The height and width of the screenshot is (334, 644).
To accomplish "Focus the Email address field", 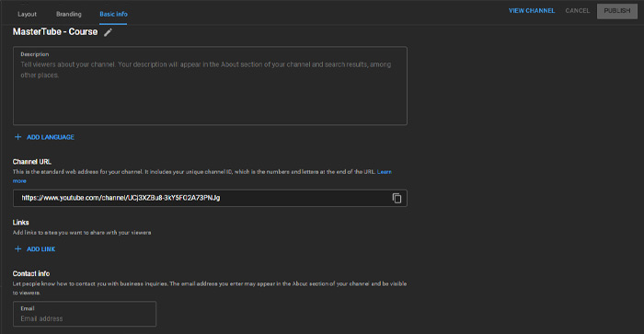I will (x=85, y=314).
